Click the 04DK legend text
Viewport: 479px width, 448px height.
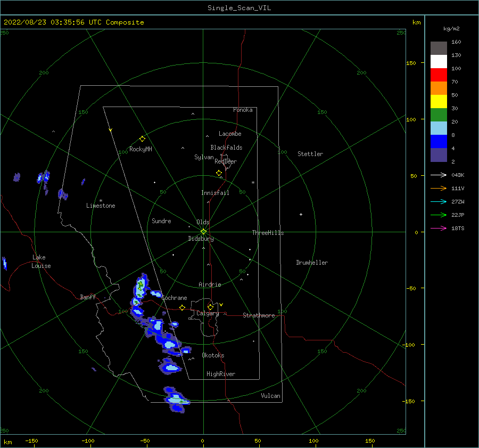pos(458,175)
